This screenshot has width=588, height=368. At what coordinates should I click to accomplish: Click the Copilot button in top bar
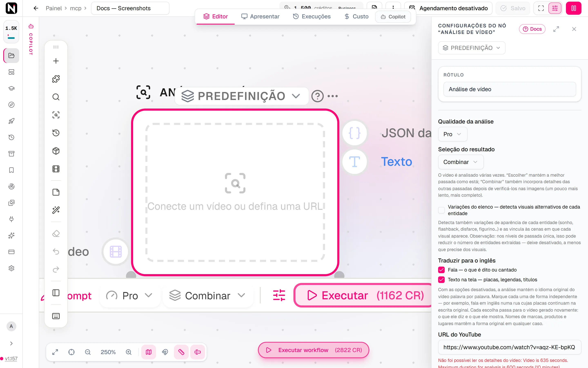click(393, 17)
